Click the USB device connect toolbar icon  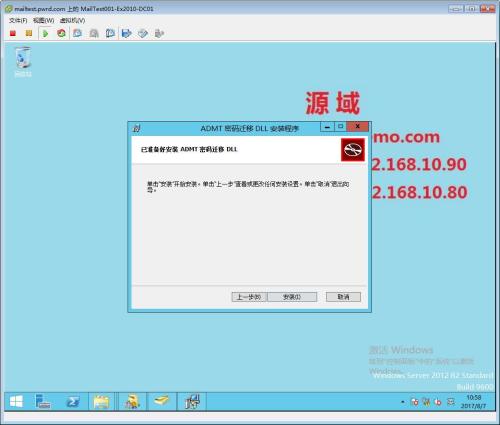point(159,33)
